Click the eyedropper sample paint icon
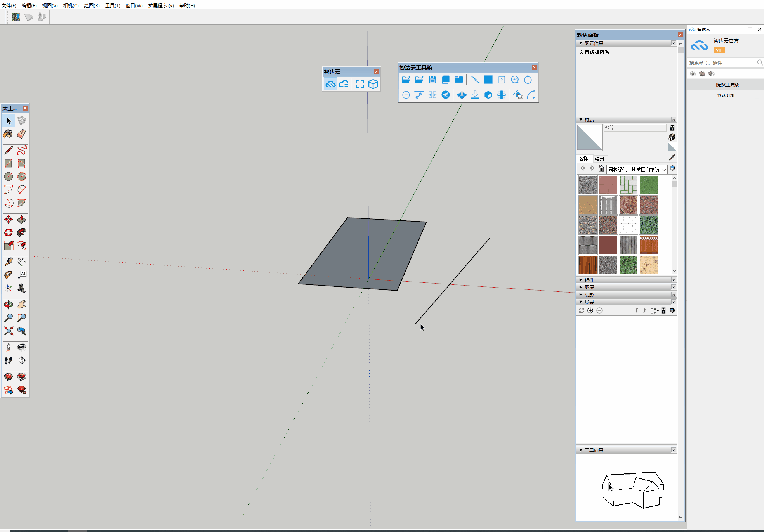 [672, 157]
